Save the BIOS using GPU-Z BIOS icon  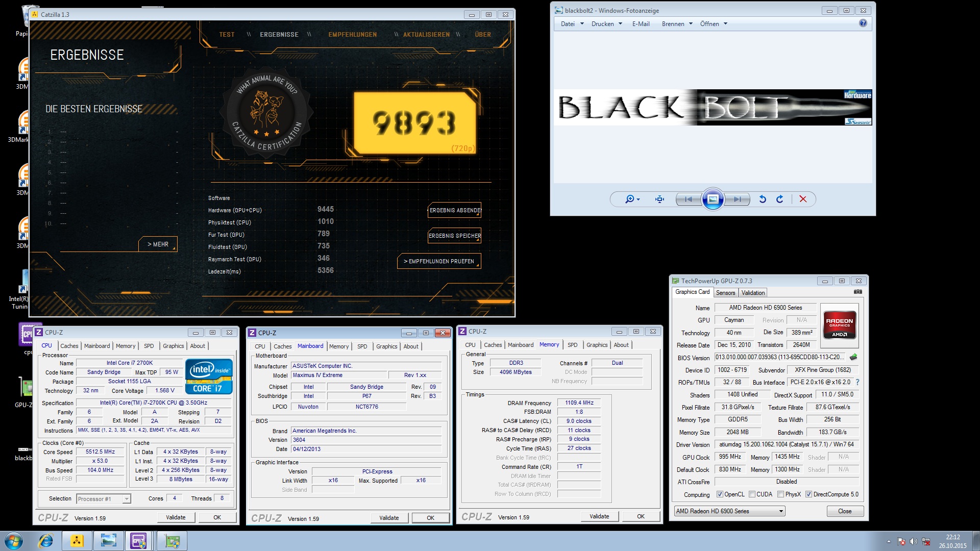click(x=853, y=357)
